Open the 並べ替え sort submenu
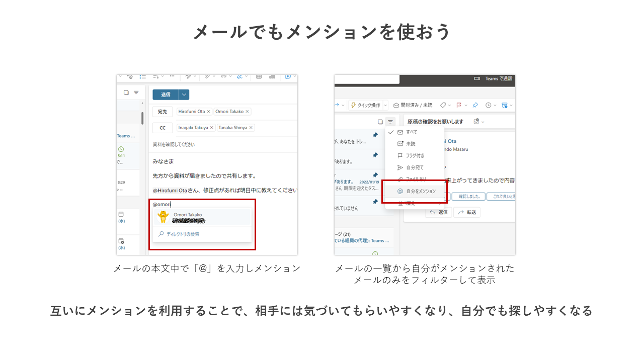This screenshot has width=644, height=362. pos(415,203)
